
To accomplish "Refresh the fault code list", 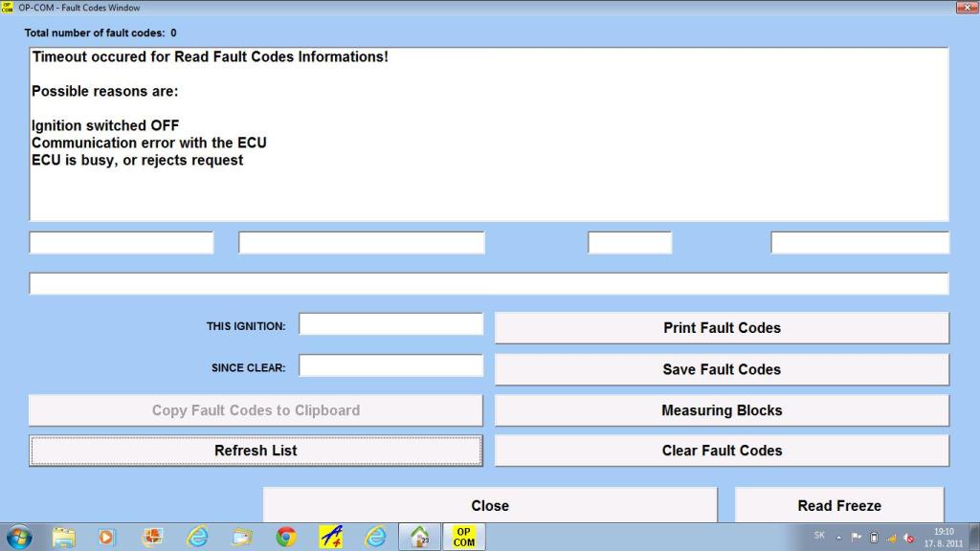I will [x=256, y=451].
